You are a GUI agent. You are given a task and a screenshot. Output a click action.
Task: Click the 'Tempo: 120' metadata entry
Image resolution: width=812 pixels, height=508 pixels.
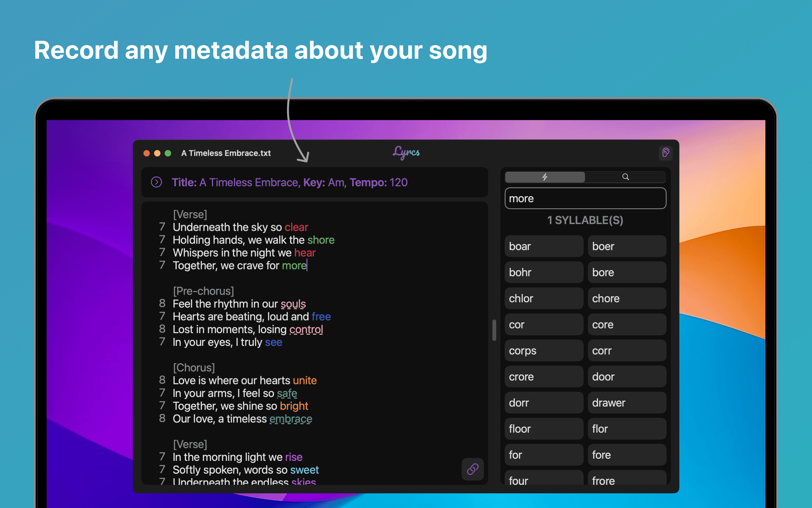(x=378, y=182)
